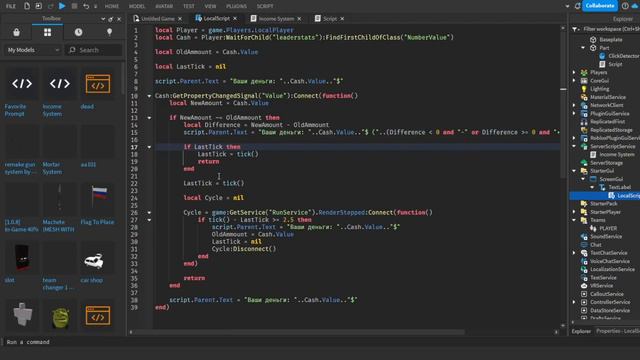Viewport: 640px width, 360px height.
Task: Click the Toolbox pop-out dock icon
Action: [111, 19]
